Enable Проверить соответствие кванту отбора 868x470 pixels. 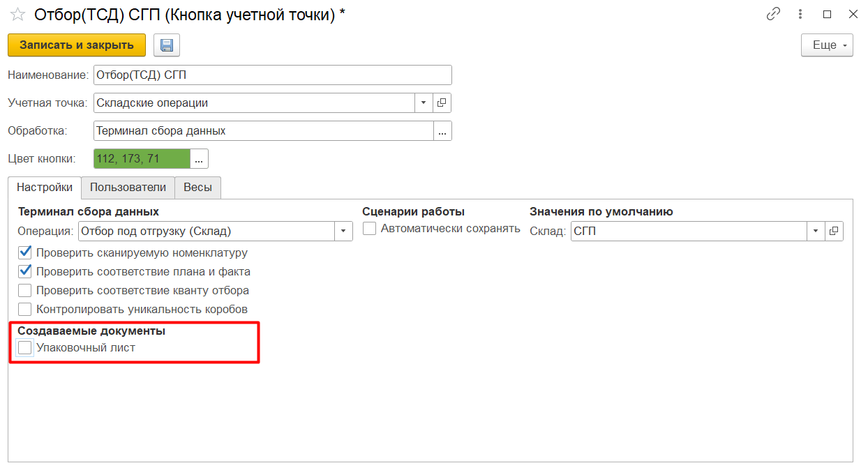pos(25,291)
